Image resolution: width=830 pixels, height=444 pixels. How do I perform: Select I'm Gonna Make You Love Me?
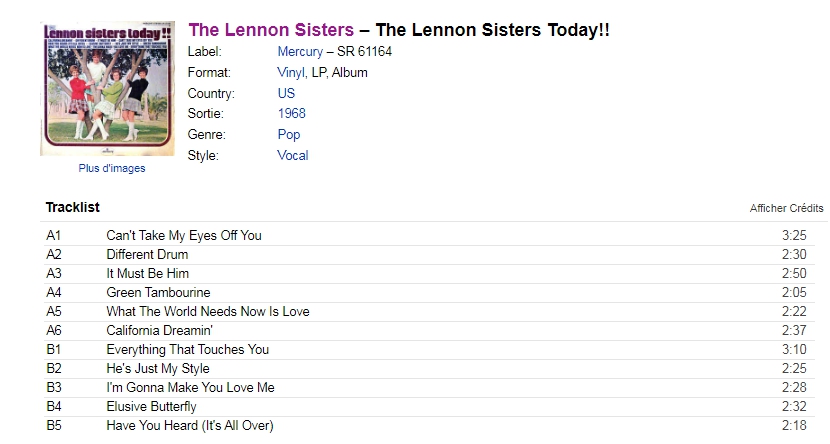click(430, 388)
